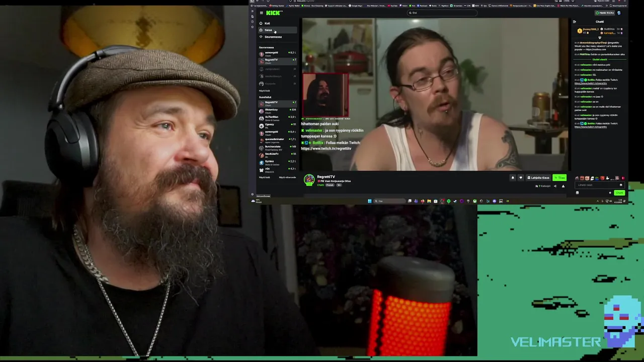Open Seurannassa in the Kick sidebar
This screenshot has height=362, width=644.
[x=278, y=37]
